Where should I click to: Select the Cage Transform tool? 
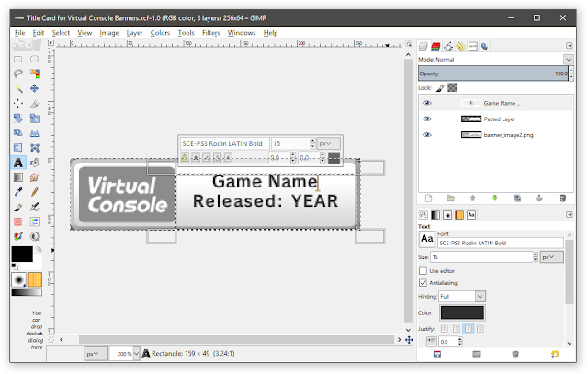pyautogui.click(x=35, y=148)
